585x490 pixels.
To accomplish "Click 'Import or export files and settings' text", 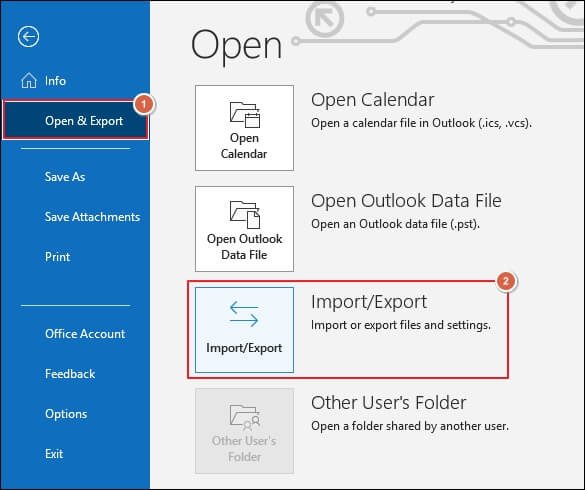I will (401, 325).
